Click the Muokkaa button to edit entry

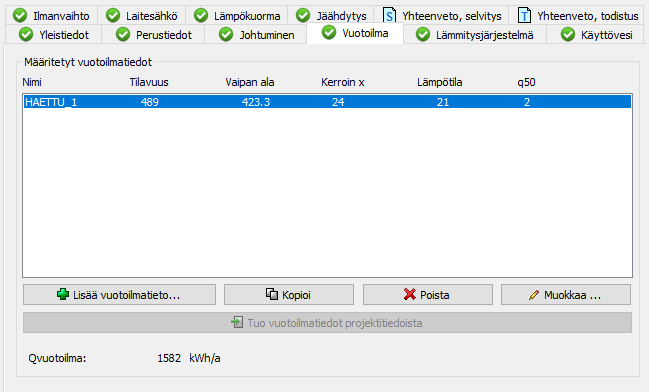pyautogui.click(x=566, y=295)
